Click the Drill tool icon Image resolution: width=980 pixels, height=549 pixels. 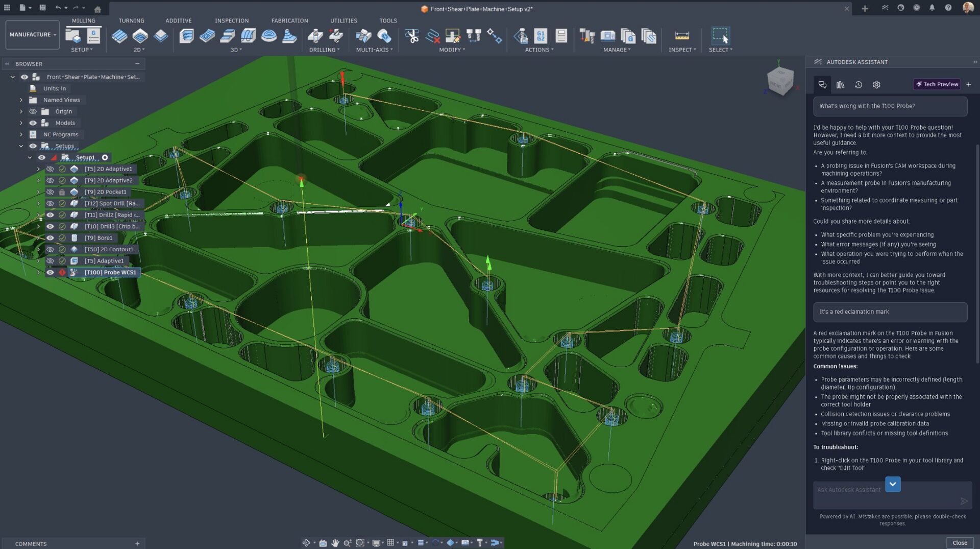[x=315, y=36]
